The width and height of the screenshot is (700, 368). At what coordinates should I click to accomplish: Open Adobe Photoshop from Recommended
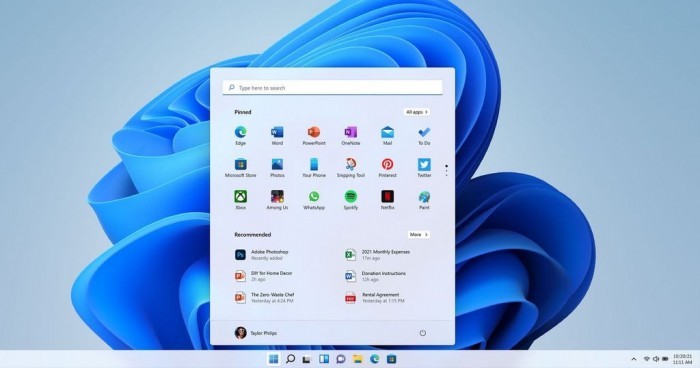[262, 255]
